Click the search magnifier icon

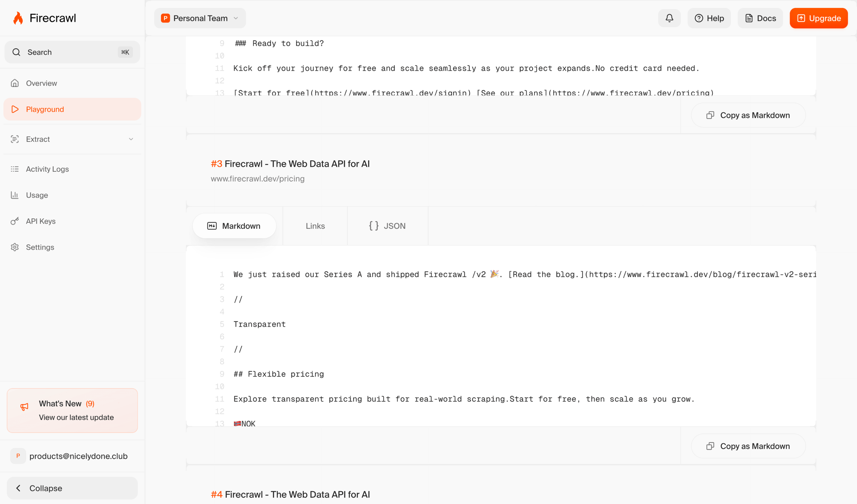click(16, 52)
